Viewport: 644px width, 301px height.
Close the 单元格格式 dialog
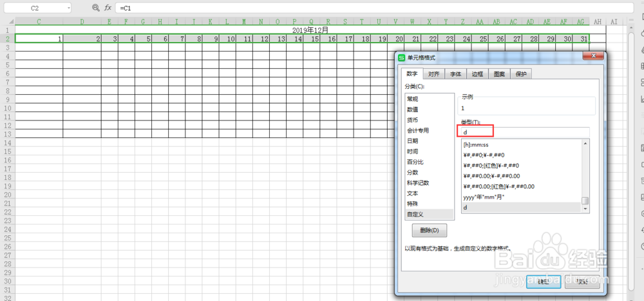click(592, 56)
